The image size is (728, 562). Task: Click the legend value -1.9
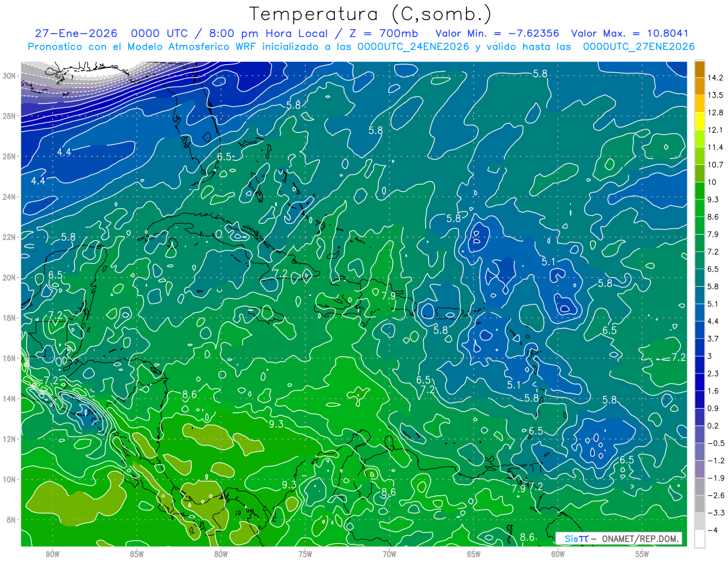click(x=715, y=478)
